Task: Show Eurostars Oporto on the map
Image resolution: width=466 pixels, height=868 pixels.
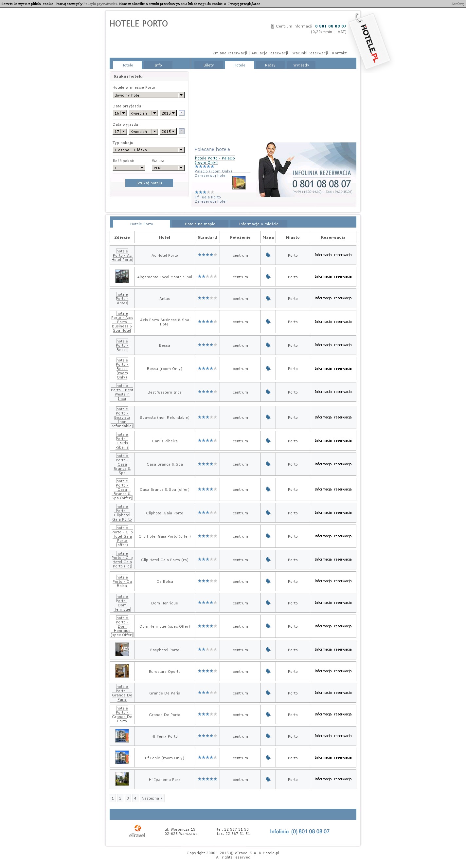Action: click(268, 671)
